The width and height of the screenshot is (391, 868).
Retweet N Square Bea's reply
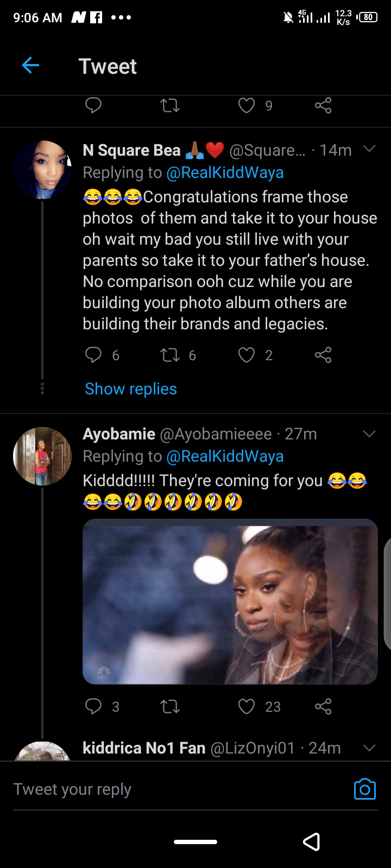(x=170, y=355)
